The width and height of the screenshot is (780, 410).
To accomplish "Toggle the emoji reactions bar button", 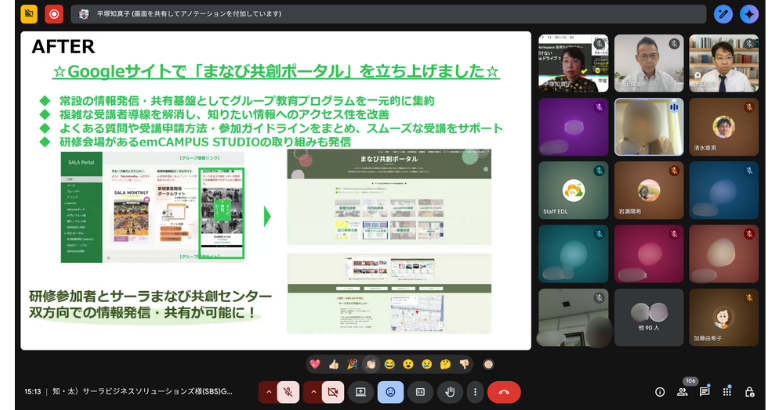I will [x=390, y=392].
